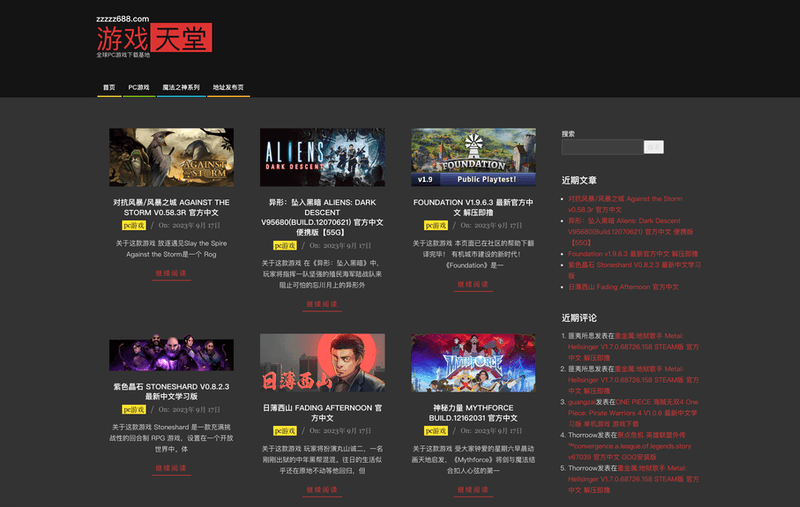Viewport: 800px width, 507px height.
Task: Open the Fading Afternoon post title
Action: (322, 413)
